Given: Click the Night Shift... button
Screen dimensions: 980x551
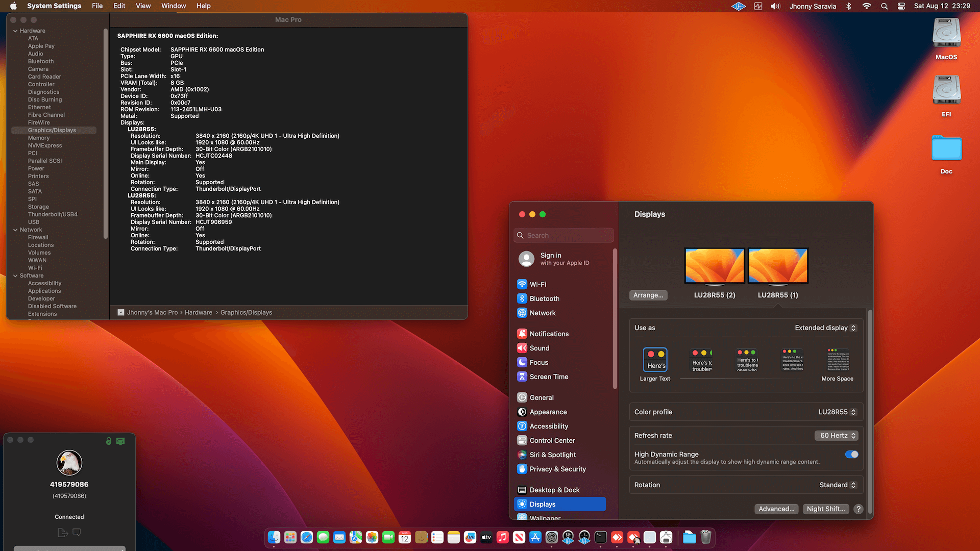Looking at the screenshot, I should click(x=826, y=509).
